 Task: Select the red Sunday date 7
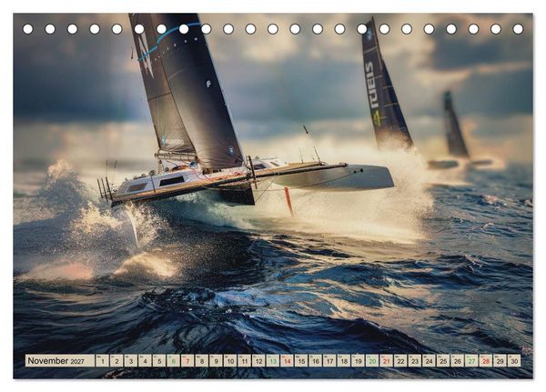coord(187,361)
